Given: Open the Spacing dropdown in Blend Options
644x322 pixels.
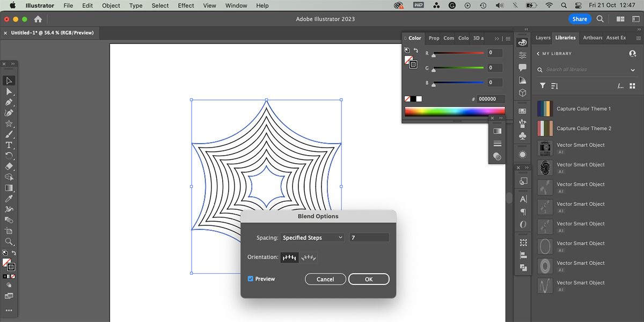Looking at the screenshot, I should pyautogui.click(x=312, y=237).
